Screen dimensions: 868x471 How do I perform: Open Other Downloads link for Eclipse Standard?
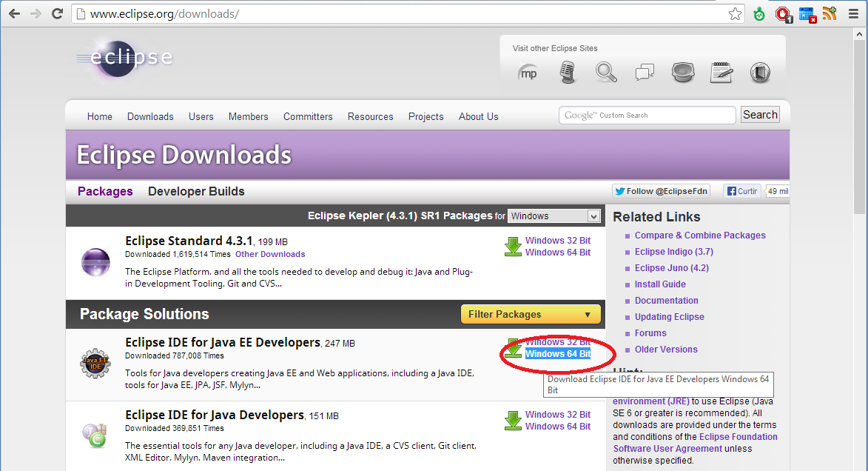[270, 254]
